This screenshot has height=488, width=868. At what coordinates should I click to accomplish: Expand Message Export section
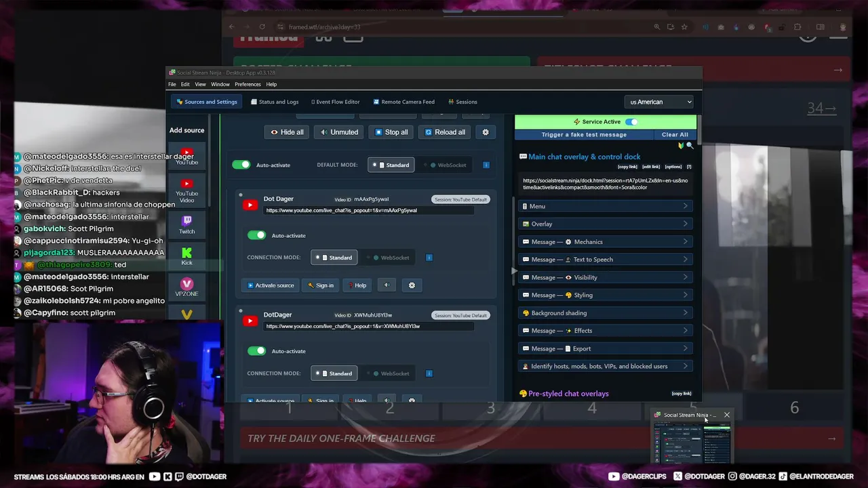pos(605,348)
